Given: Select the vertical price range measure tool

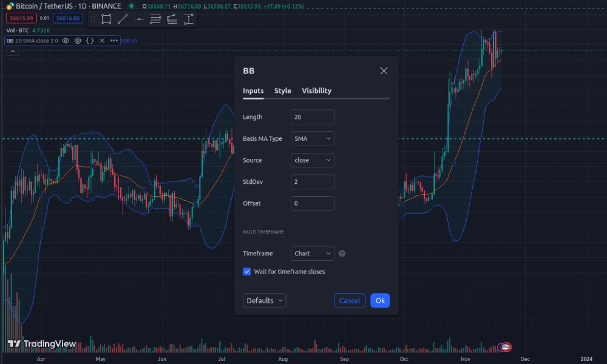Looking at the screenshot, I should [189, 19].
